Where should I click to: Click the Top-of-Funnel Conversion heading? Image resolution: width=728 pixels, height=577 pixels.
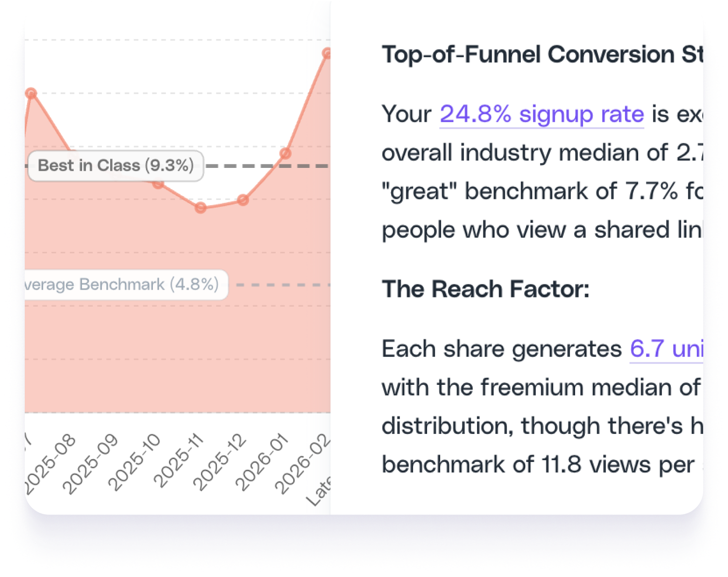pos(542,54)
